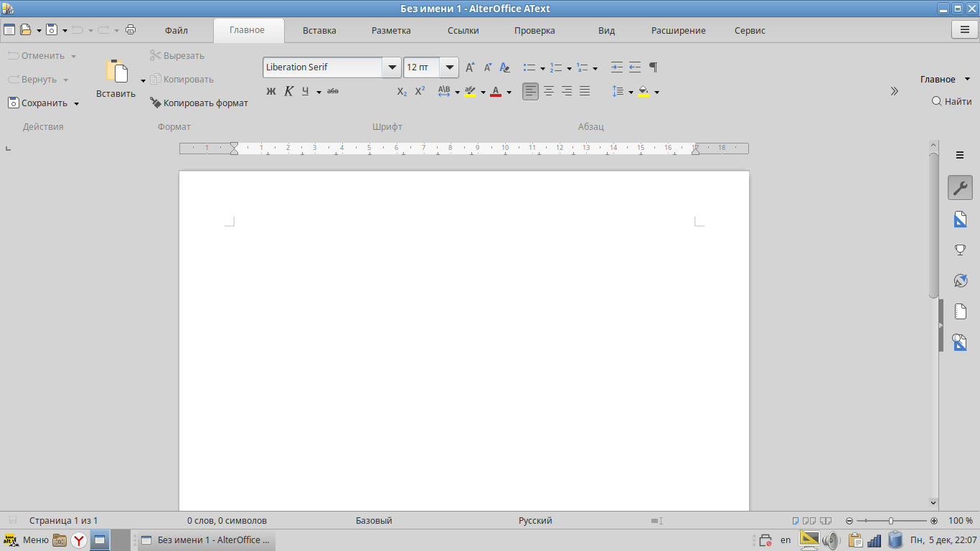Screen dimensions: 980x551
Task: Open sidebar Properties (wrench) panel
Action: coord(960,188)
